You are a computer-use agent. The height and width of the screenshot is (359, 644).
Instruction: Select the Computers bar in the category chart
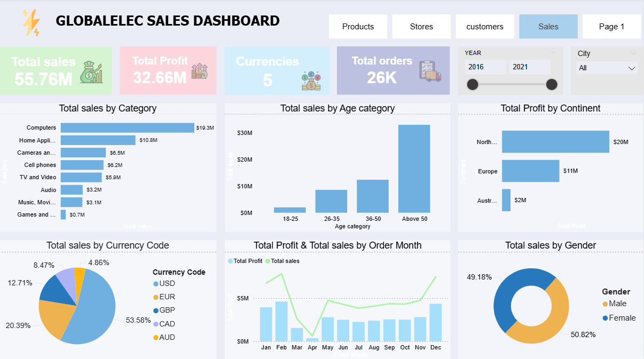pos(127,127)
